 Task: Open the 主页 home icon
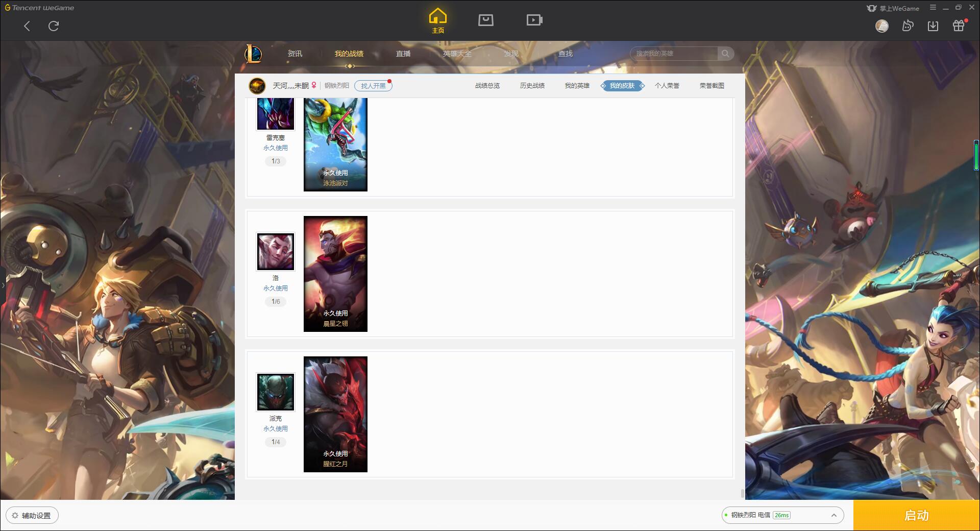[x=438, y=21]
